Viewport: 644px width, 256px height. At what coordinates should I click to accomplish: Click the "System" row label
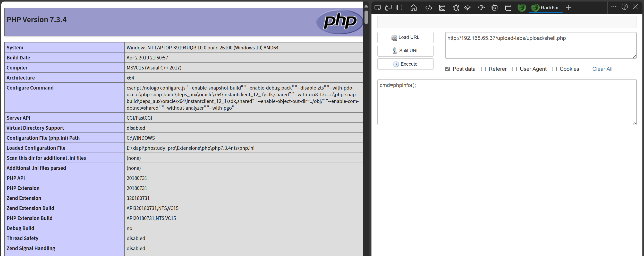tap(15, 48)
